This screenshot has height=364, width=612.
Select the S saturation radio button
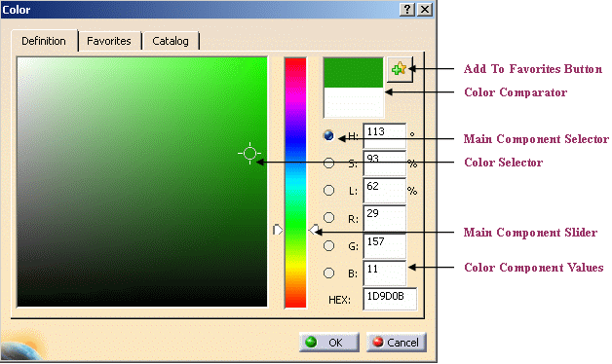coord(328,163)
